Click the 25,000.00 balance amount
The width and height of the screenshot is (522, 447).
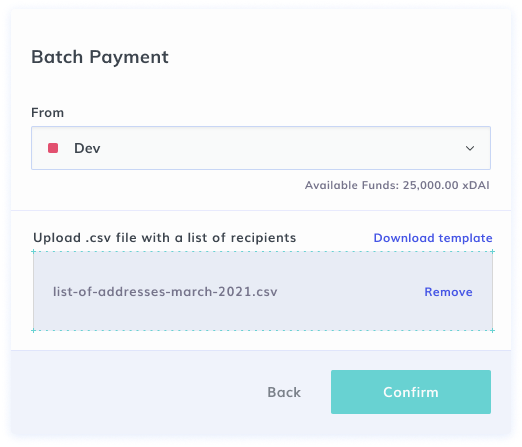[430, 185]
